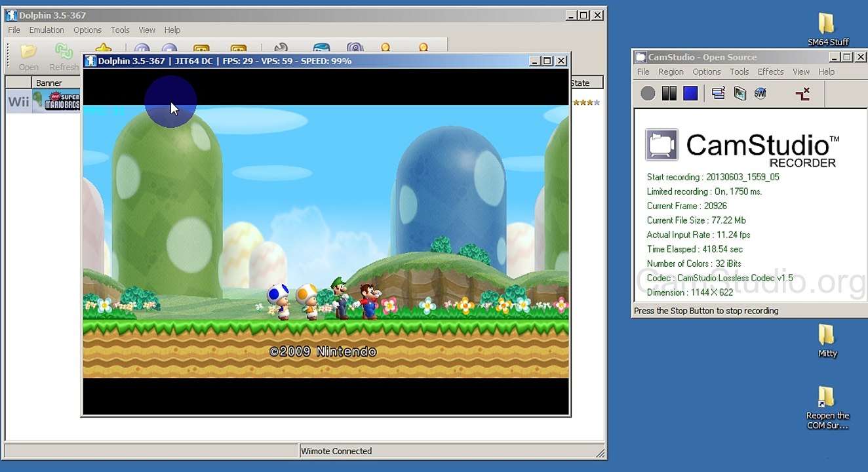
Task: Open the File menu in CamStudio
Action: coord(643,72)
